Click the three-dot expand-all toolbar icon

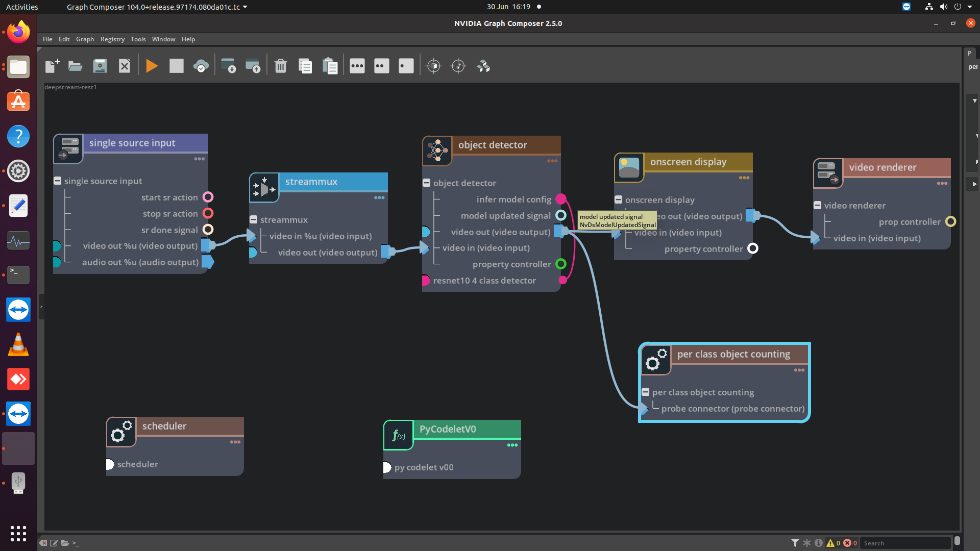pyautogui.click(x=357, y=66)
